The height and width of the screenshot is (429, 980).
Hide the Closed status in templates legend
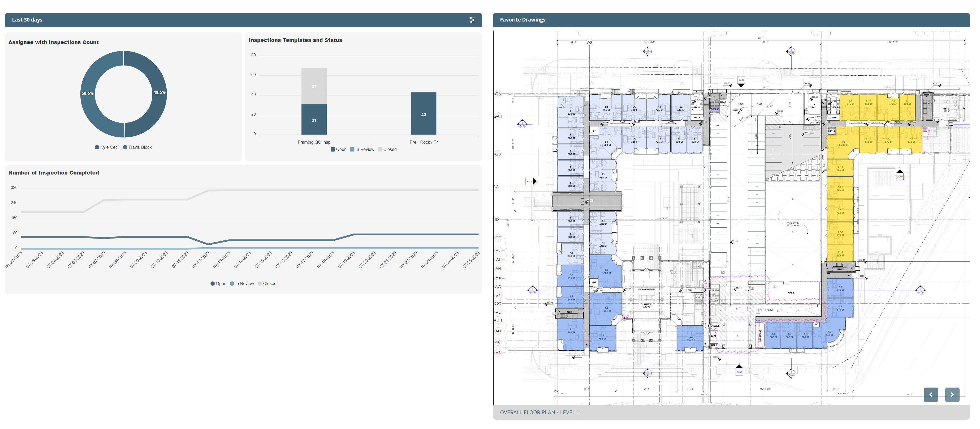(x=387, y=149)
